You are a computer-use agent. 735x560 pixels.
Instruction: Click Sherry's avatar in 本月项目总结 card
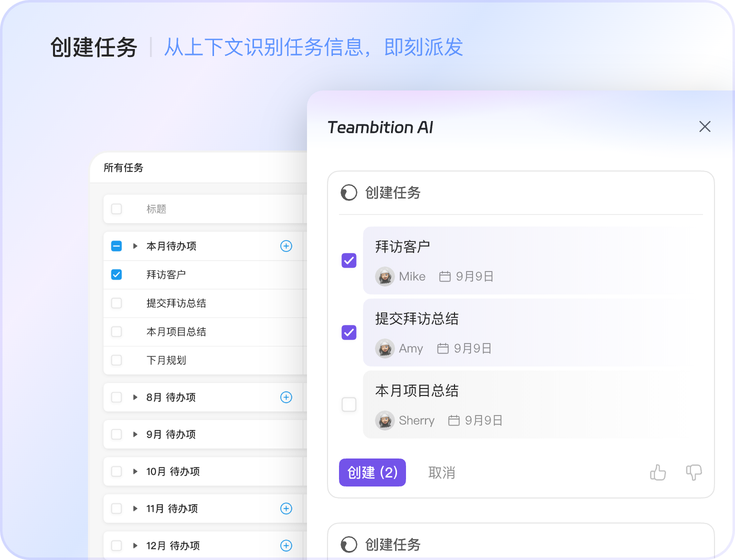[385, 420]
